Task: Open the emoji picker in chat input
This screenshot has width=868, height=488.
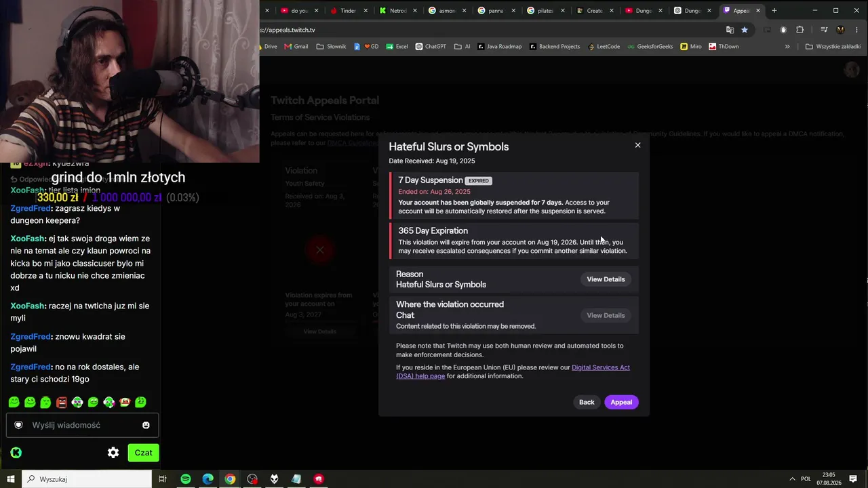Action: pyautogui.click(x=146, y=425)
